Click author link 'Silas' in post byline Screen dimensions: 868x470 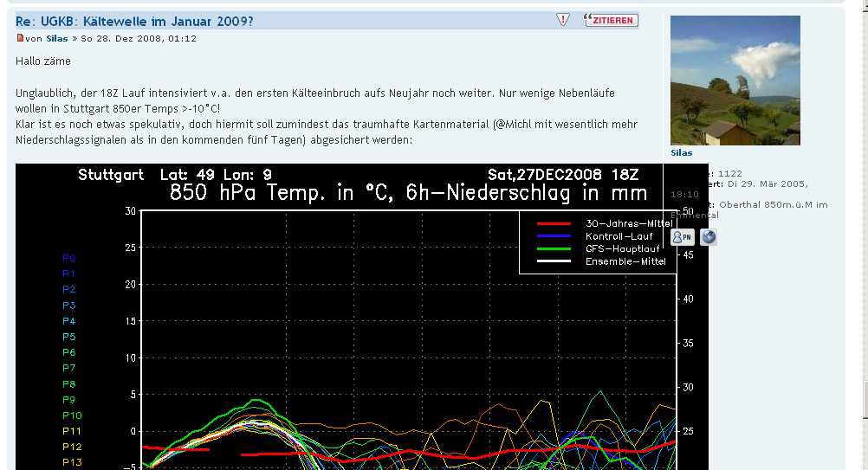coord(57,39)
